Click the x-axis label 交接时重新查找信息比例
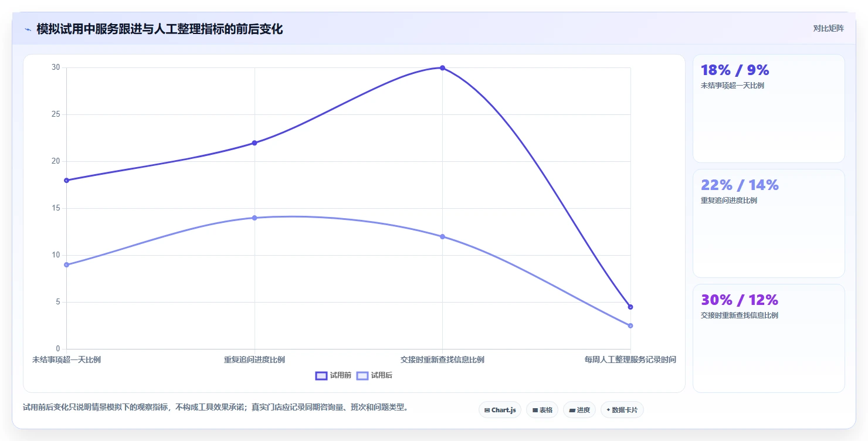Image resolution: width=868 pixels, height=441 pixels. coord(442,359)
